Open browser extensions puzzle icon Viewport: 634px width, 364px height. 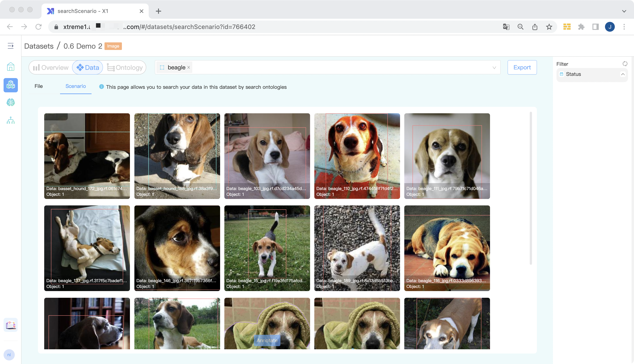coord(581,27)
